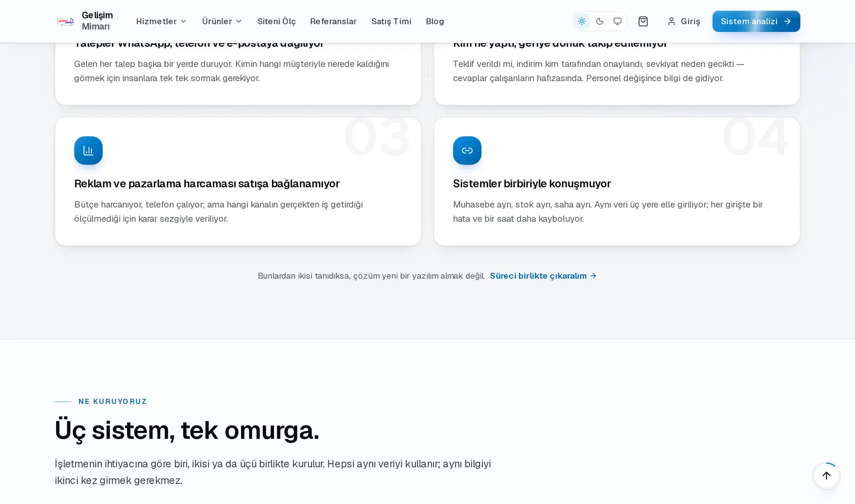This screenshot has width=855, height=504.
Task: Open the Siteni Ölç menu item
Action: pyautogui.click(x=276, y=21)
